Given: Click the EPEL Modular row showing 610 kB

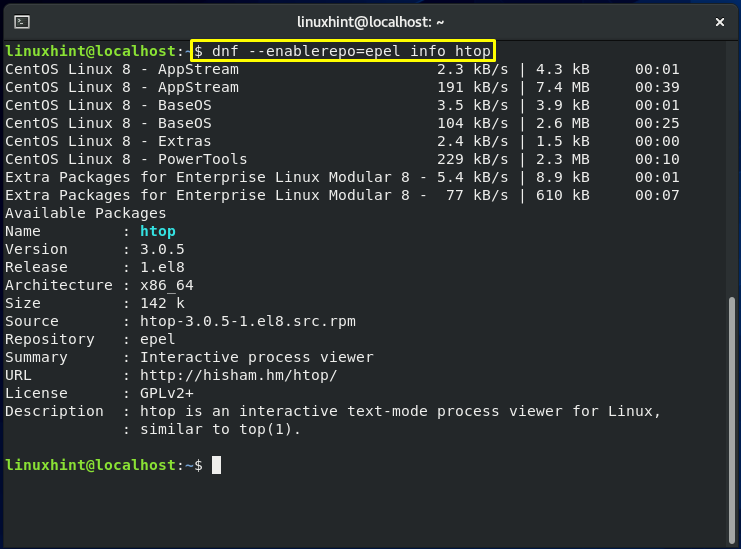Looking at the screenshot, I should pyautogui.click(x=342, y=195).
